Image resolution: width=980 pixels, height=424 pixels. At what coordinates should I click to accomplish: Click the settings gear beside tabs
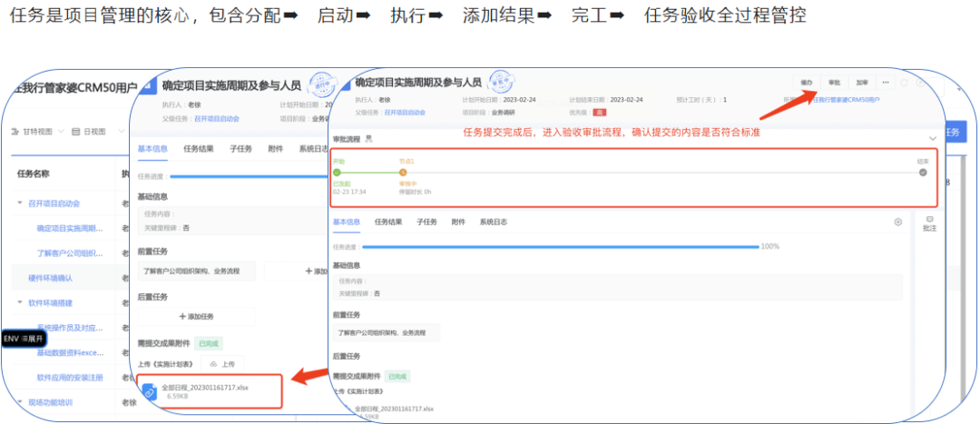point(897,222)
